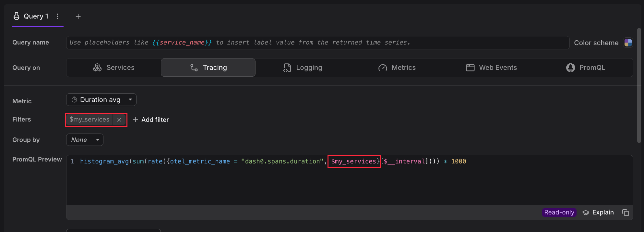Copy the PromQL preview to clipboard
The height and width of the screenshot is (232, 644).
626,213
